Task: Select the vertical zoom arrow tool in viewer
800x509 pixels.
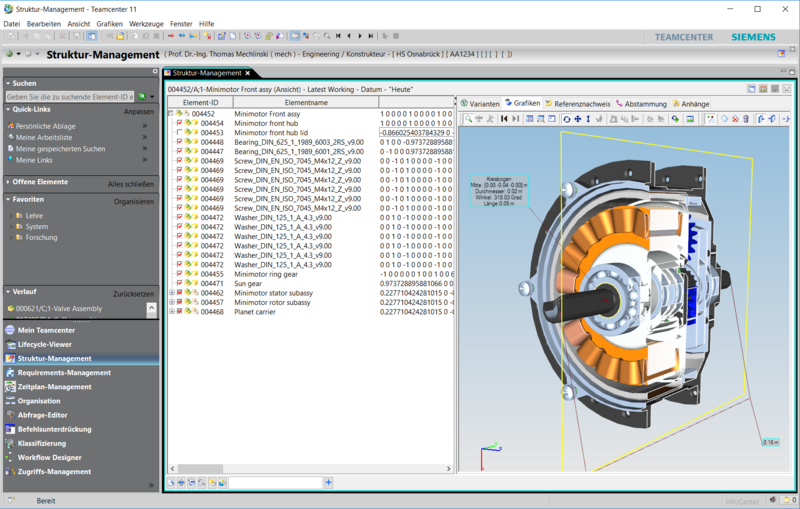Action: click(588, 119)
